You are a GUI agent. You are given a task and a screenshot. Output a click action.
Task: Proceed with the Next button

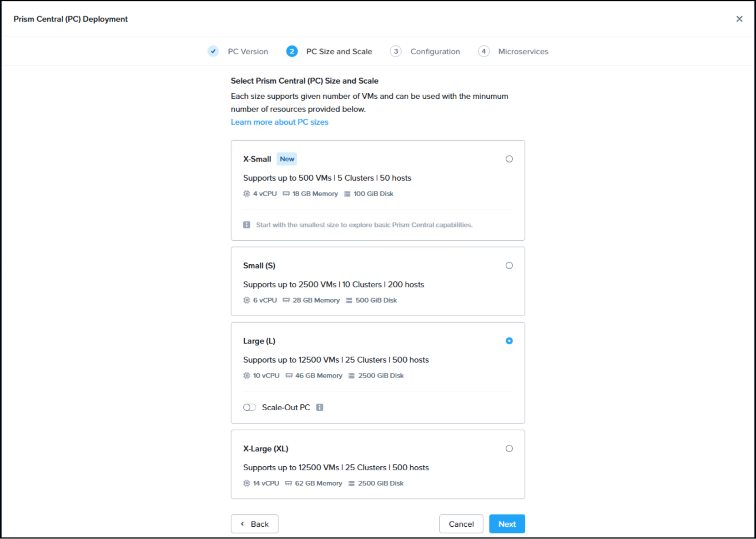pyautogui.click(x=507, y=524)
